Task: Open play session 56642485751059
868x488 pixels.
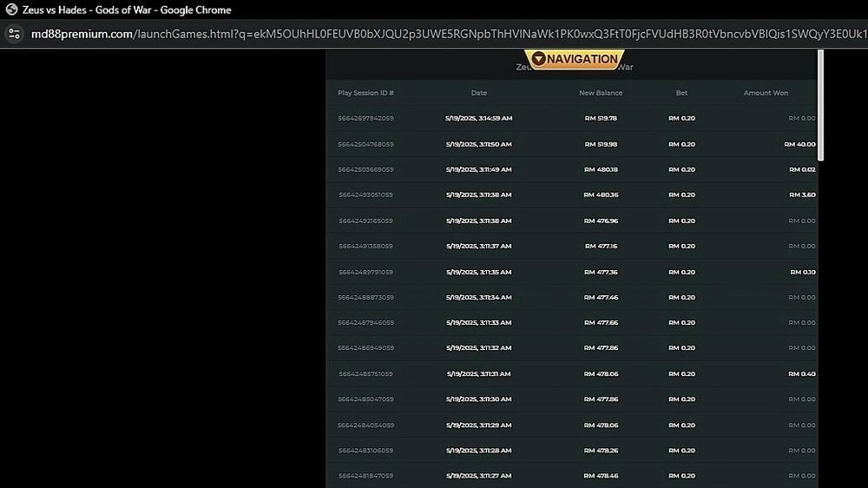Action: pyautogui.click(x=365, y=374)
